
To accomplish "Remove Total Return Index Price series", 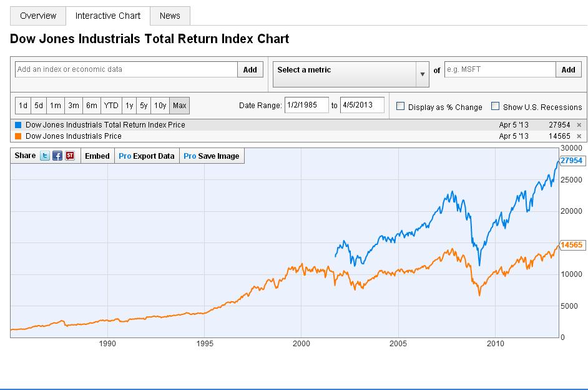I will pos(579,125).
